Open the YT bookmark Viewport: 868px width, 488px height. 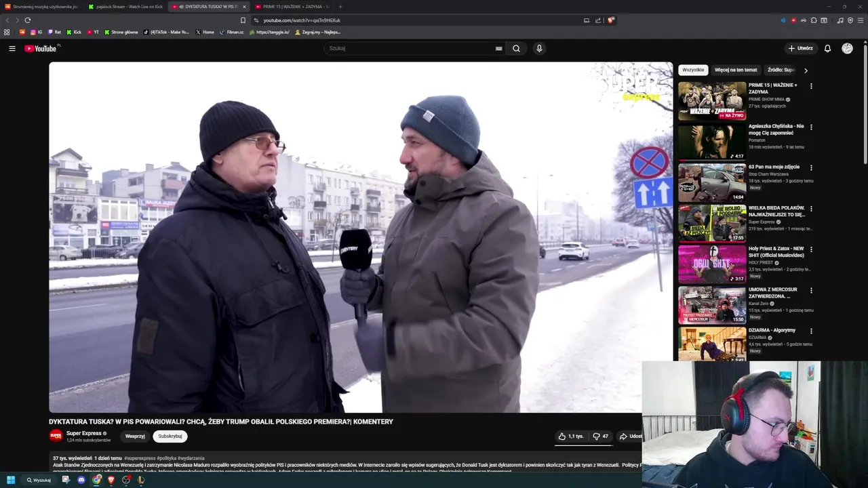(93, 32)
